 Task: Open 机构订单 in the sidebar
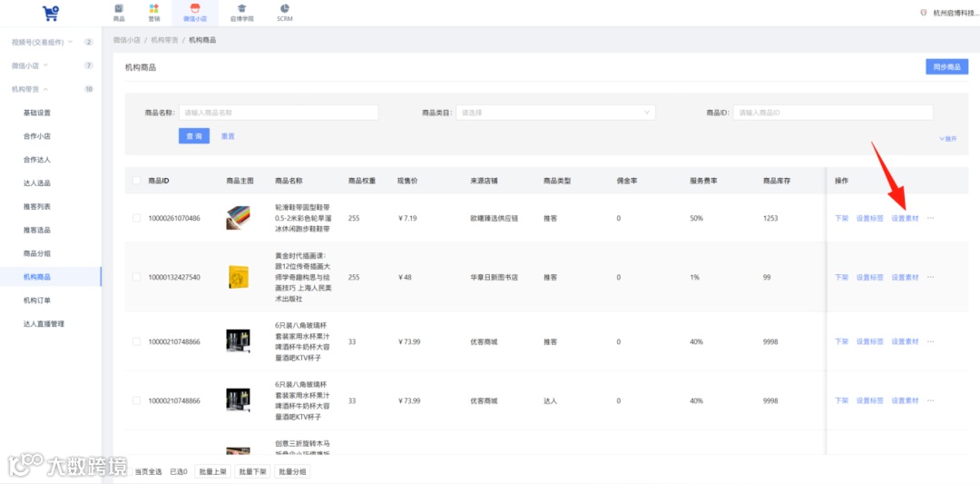[x=37, y=301]
